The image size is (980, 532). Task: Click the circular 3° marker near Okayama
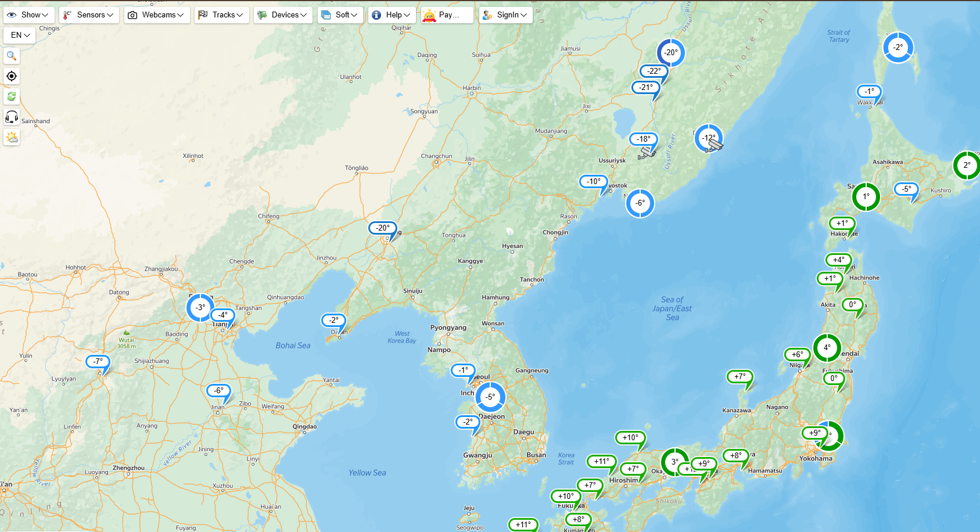(x=674, y=462)
